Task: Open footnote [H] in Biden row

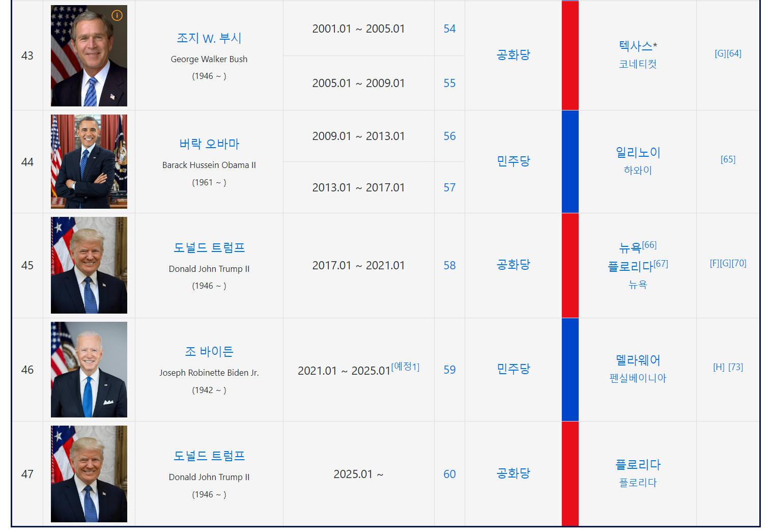Action: tap(719, 367)
